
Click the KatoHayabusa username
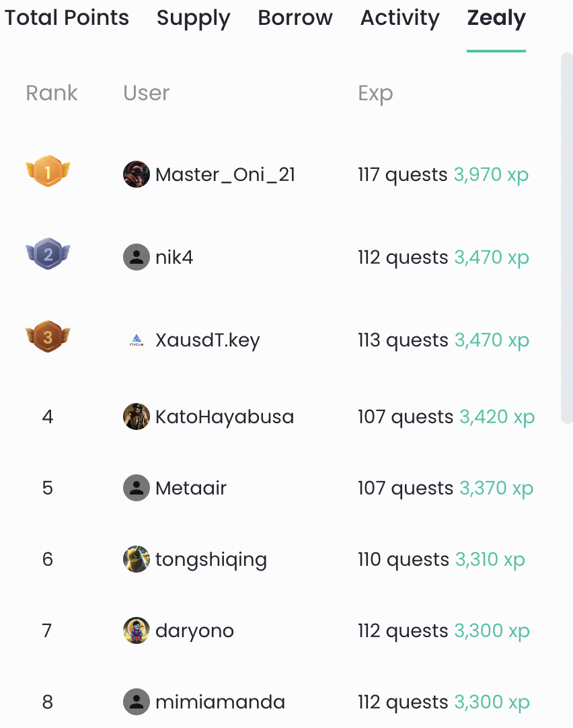[x=225, y=417]
